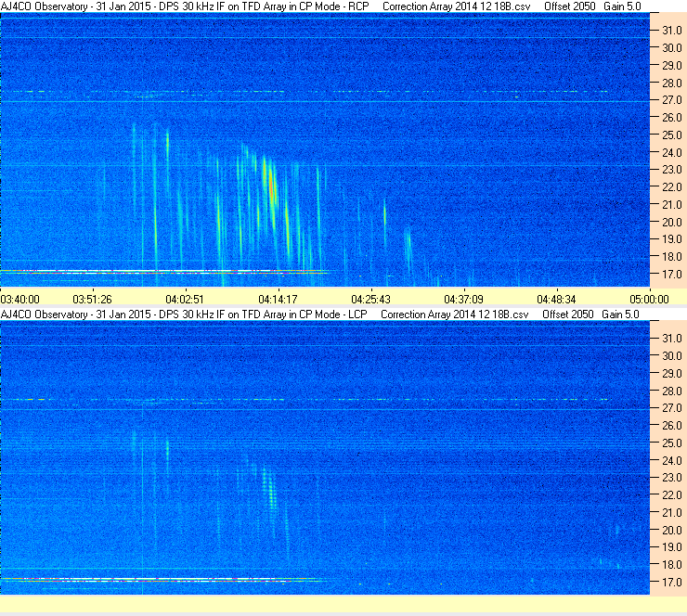Click the 22.0 frequency label on LCP chart
Image resolution: width=687 pixels, height=616 pixels.
[672, 495]
